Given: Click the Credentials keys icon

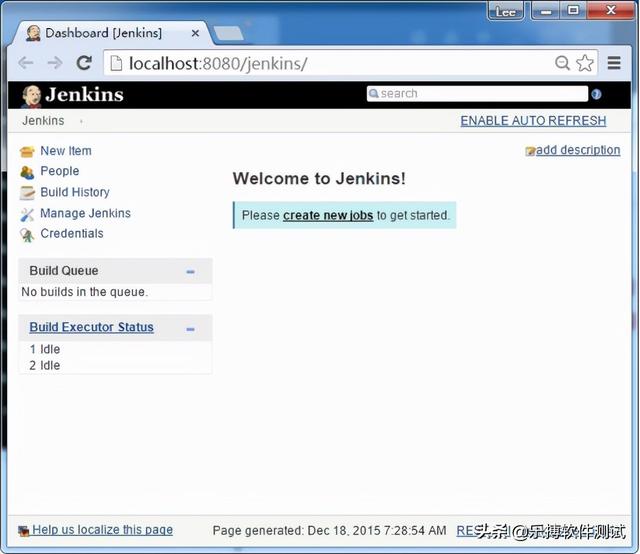Looking at the screenshot, I should 27,235.
